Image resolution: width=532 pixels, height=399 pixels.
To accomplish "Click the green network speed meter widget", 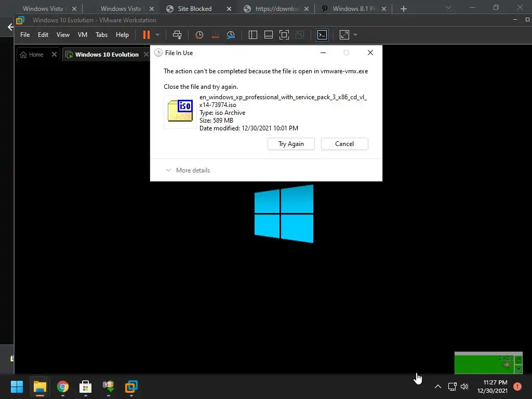I will (x=488, y=363).
